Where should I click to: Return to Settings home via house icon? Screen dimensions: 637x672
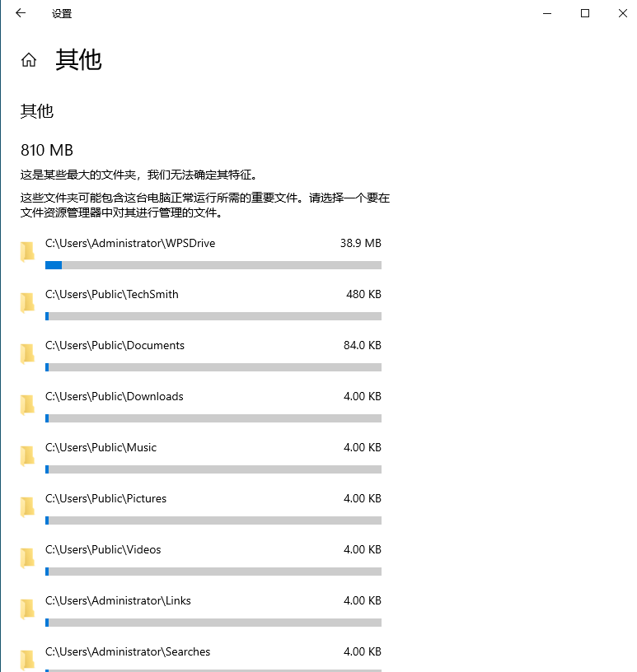[x=29, y=59]
